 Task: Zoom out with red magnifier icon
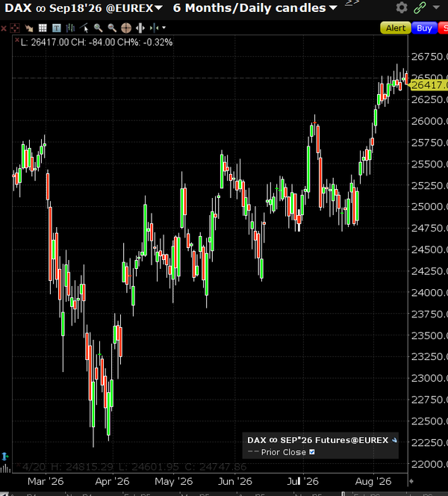112,28
